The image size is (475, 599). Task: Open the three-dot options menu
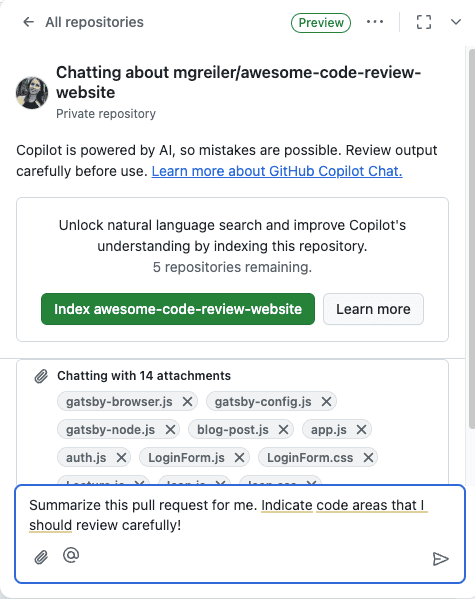[375, 22]
